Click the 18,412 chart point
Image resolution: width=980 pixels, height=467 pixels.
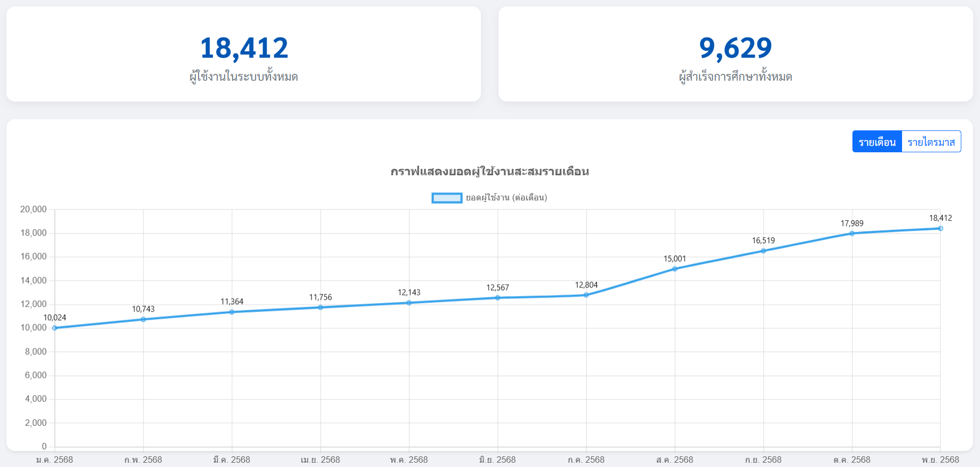click(x=940, y=229)
